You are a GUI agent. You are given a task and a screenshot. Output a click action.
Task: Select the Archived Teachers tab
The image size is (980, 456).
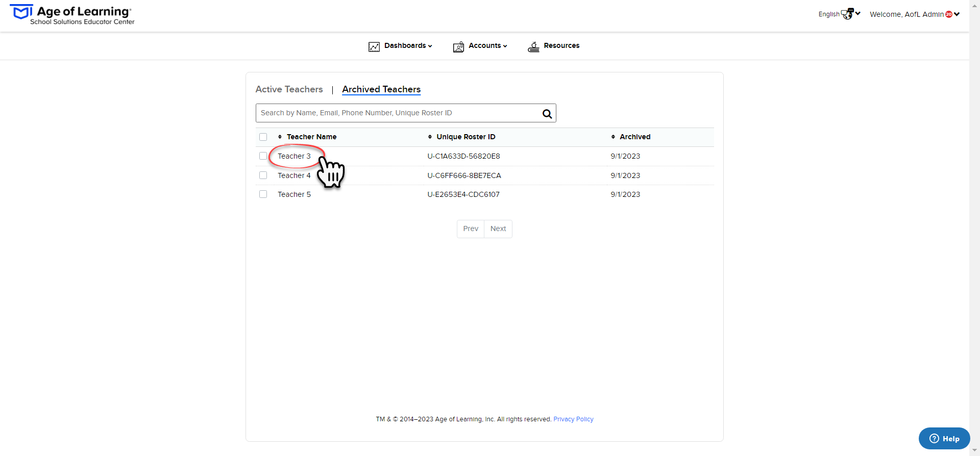(x=381, y=89)
